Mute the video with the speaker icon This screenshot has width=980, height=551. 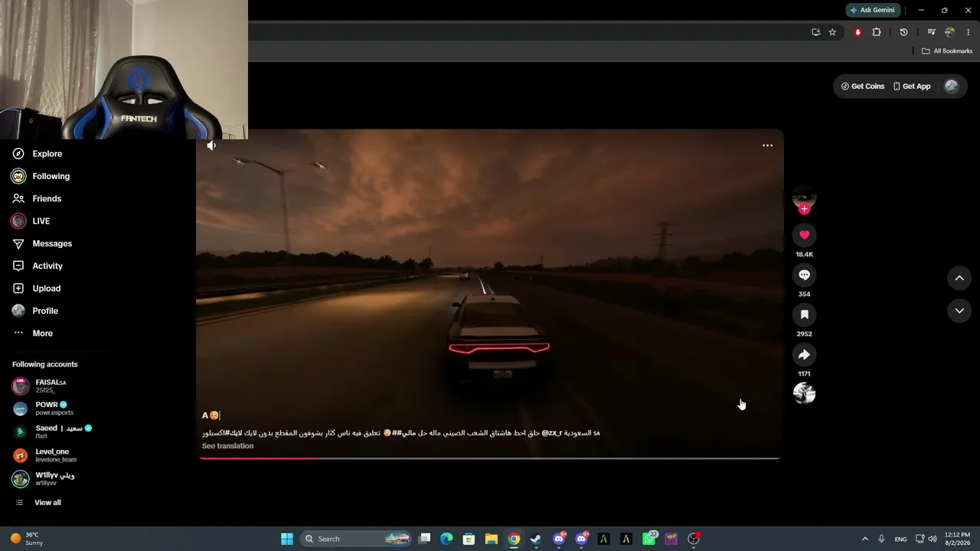[211, 145]
